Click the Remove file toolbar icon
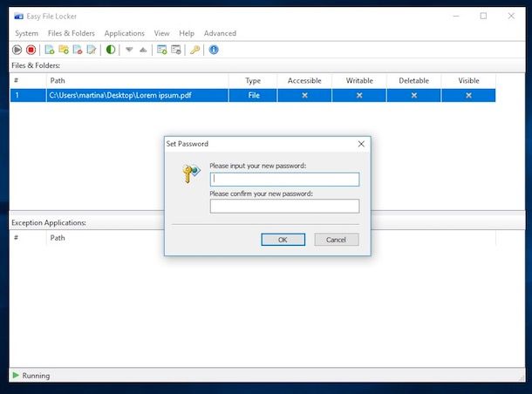Image resolution: width=532 pixels, height=394 pixels. click(78, 50)
